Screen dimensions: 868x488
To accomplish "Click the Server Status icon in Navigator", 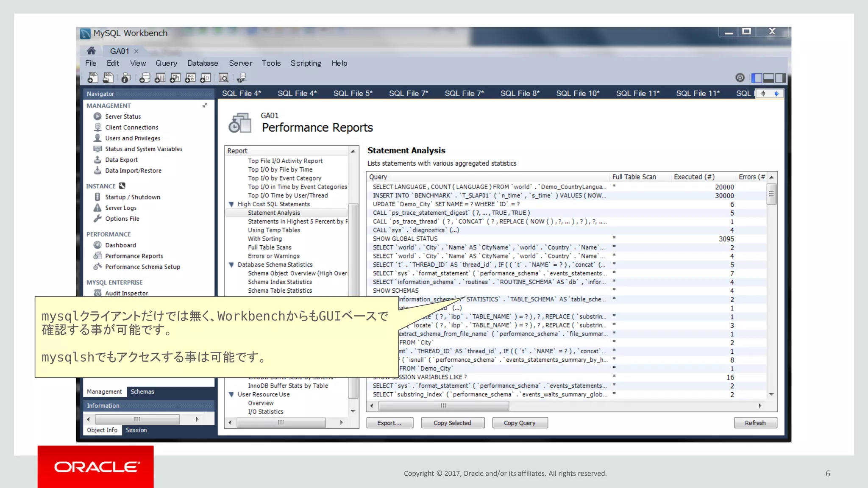I will coord(97,116).
